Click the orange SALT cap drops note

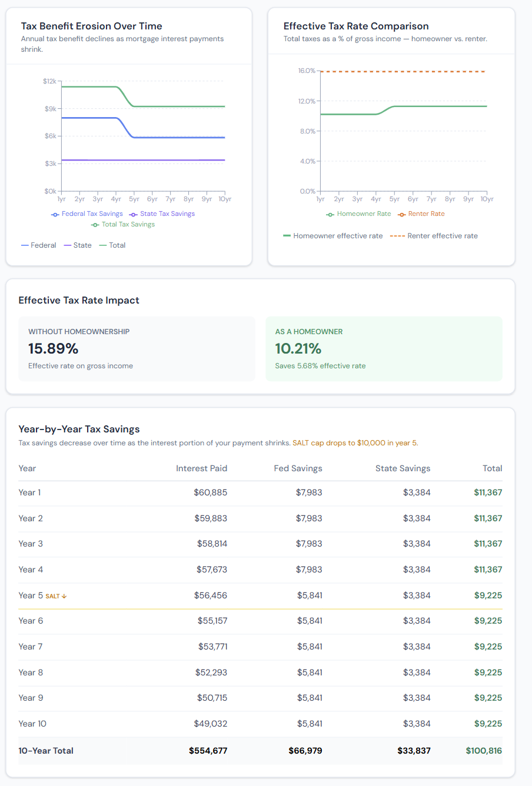coord(355,443)
